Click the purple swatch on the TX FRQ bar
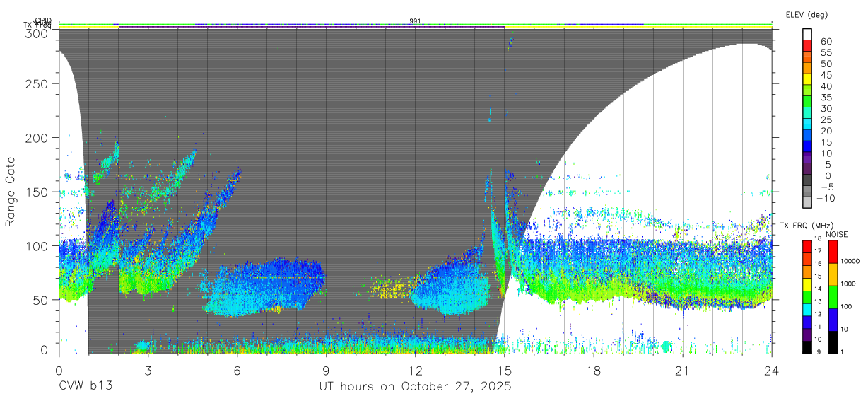This screenshot has height=401, width=868. click(x=807, y=334)
